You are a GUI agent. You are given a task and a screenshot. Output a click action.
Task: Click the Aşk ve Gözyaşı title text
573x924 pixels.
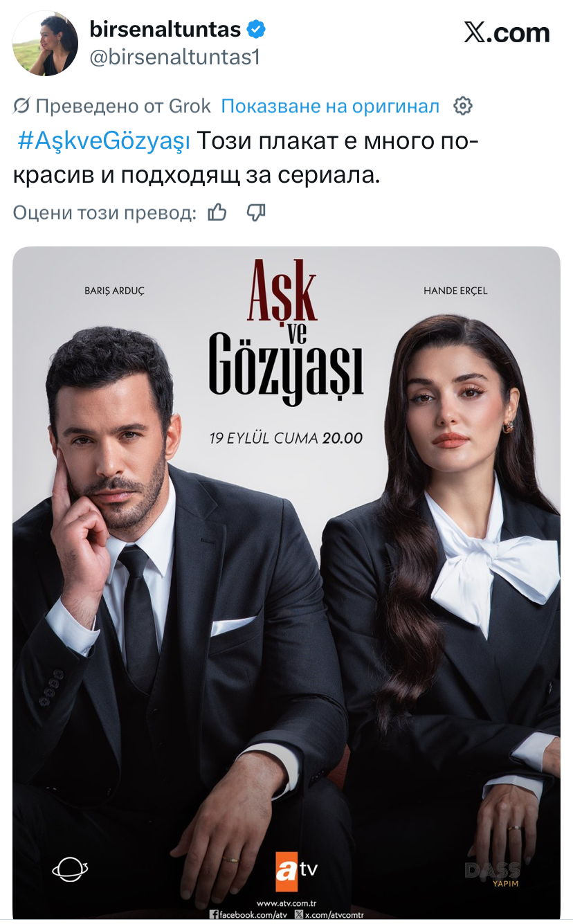[286, 331]
